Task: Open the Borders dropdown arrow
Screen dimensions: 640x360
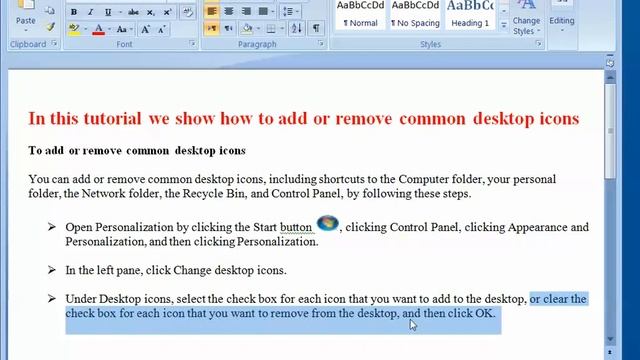Action: [282, 29]
